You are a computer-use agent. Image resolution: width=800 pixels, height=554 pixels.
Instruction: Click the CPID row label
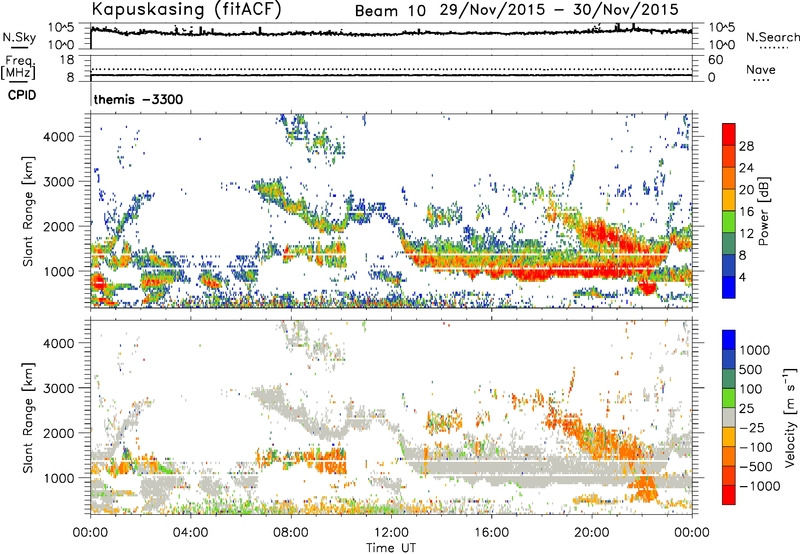[22, 95]
